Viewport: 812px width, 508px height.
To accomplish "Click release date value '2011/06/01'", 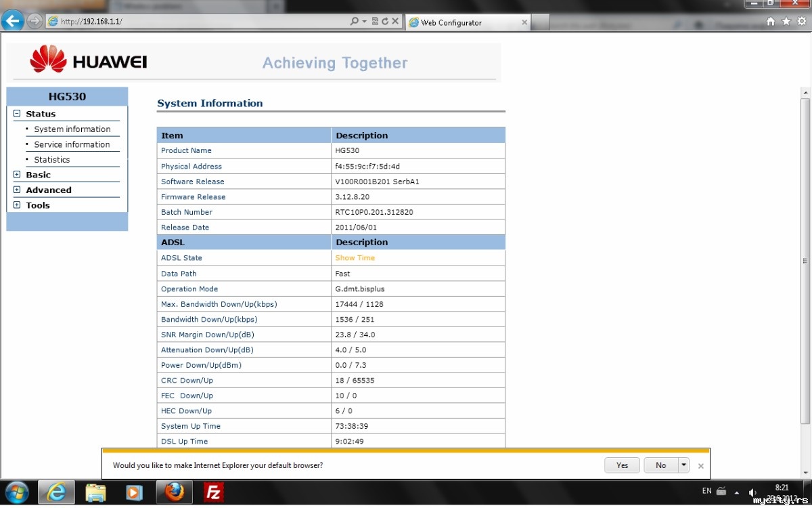I will [356, 228].
